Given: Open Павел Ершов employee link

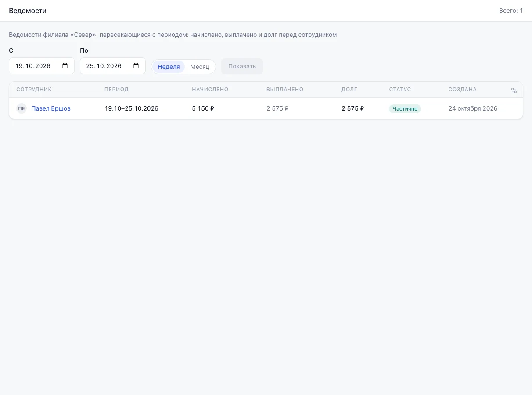Looking at the screenshot, I should (x=51, y=108).
